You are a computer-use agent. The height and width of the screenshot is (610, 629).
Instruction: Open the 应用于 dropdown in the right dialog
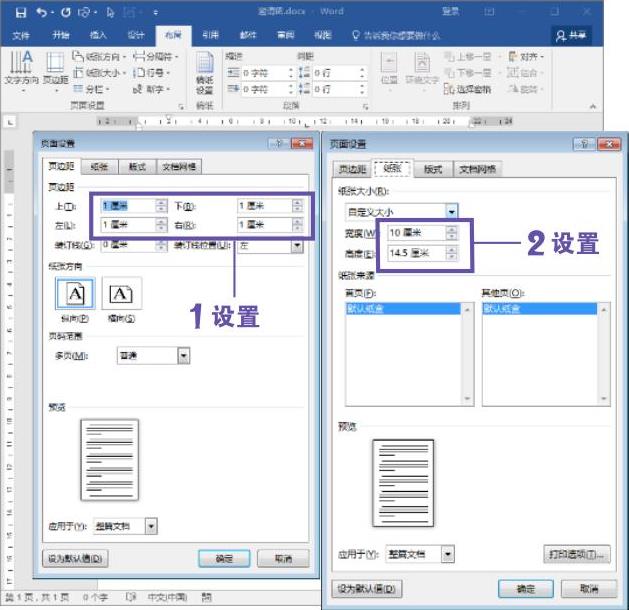448,554
